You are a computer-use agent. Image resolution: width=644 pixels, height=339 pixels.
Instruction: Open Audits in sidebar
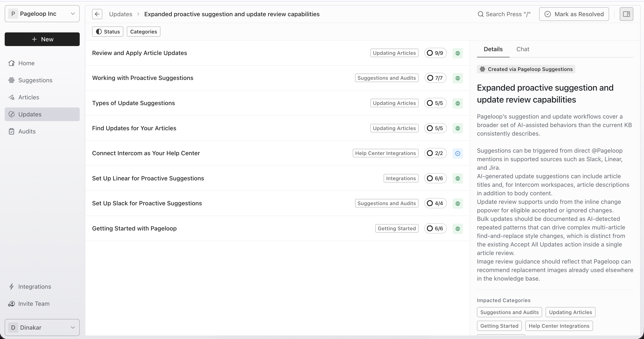(42, 131)
